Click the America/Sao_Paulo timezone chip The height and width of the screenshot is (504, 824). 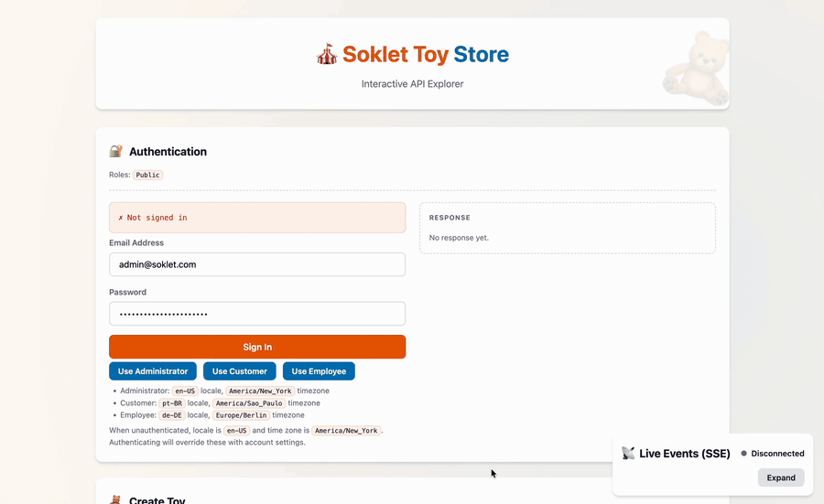(249, 403)
